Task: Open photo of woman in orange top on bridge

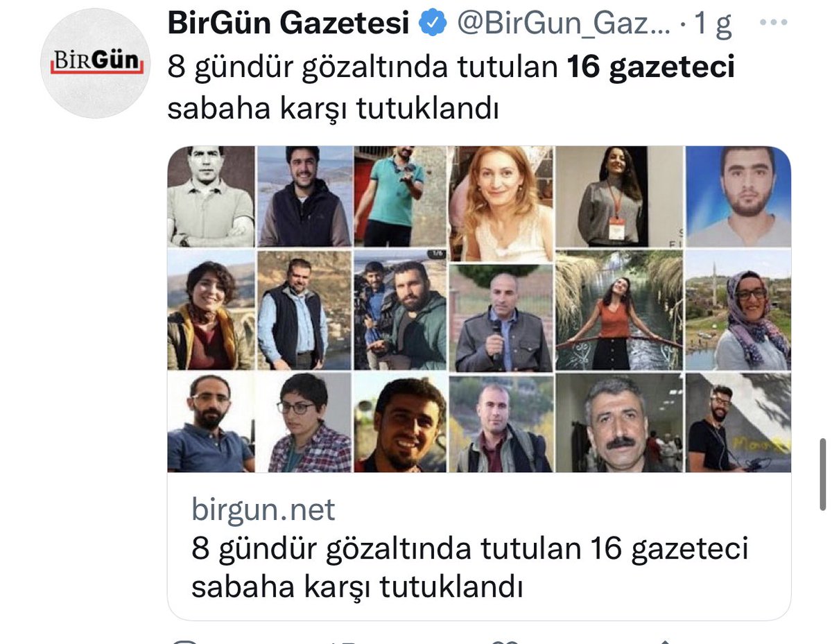Action: [x=619, y=310]
